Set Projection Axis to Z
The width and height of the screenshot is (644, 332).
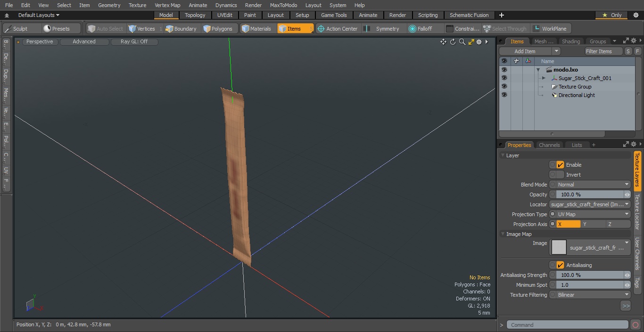click(618, 224)
